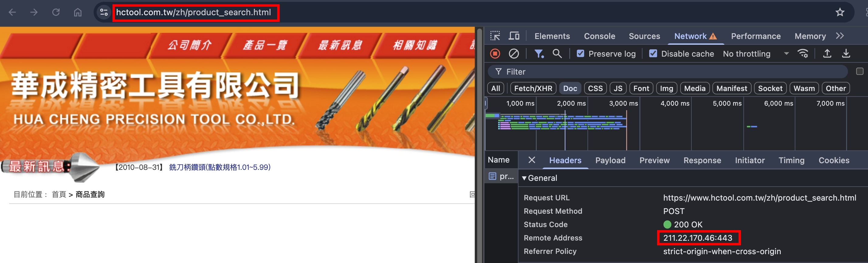
Task: Filter requests by CSS
Action: pos(595,89)
